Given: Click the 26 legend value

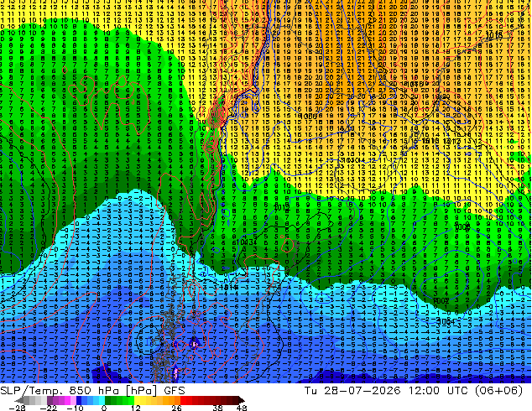Looking at the screenshot, I should pyautogui.click(x=176, y=408).
